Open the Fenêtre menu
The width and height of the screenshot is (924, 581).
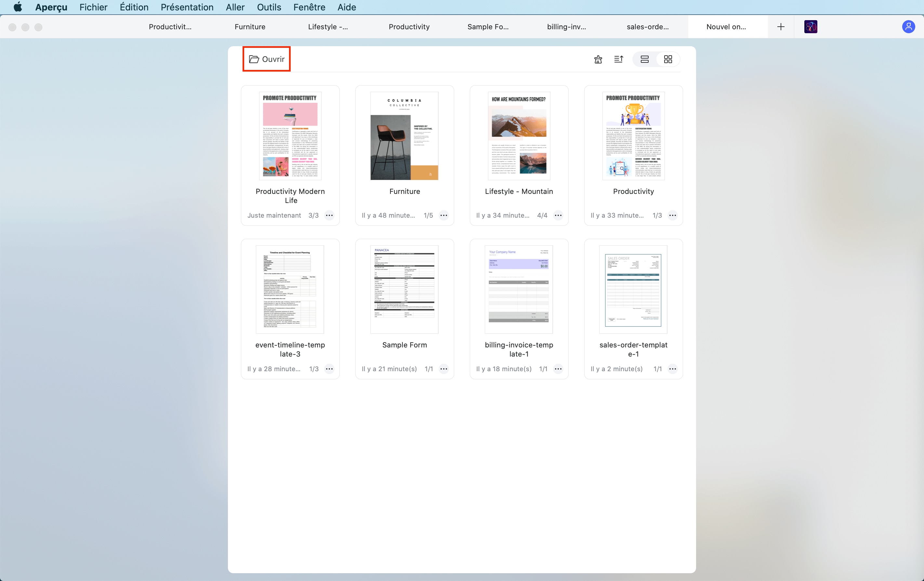(308, 7)
